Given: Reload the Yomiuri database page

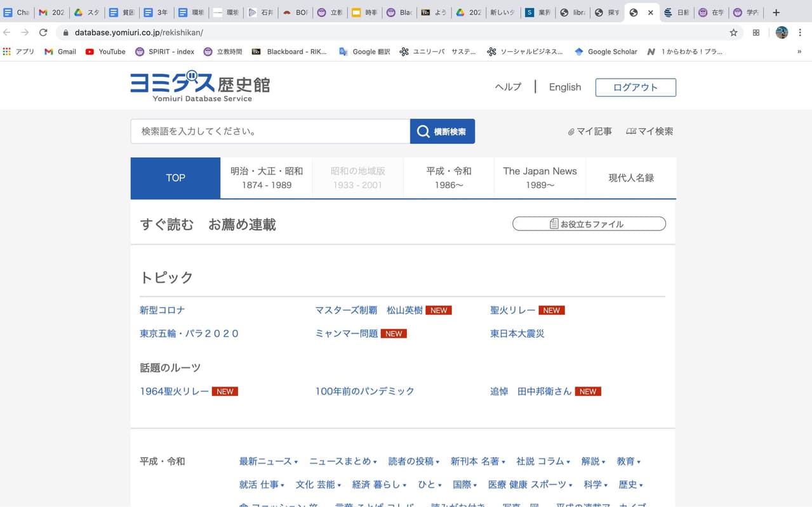Looking at the screenshot, I should [43, 32].
